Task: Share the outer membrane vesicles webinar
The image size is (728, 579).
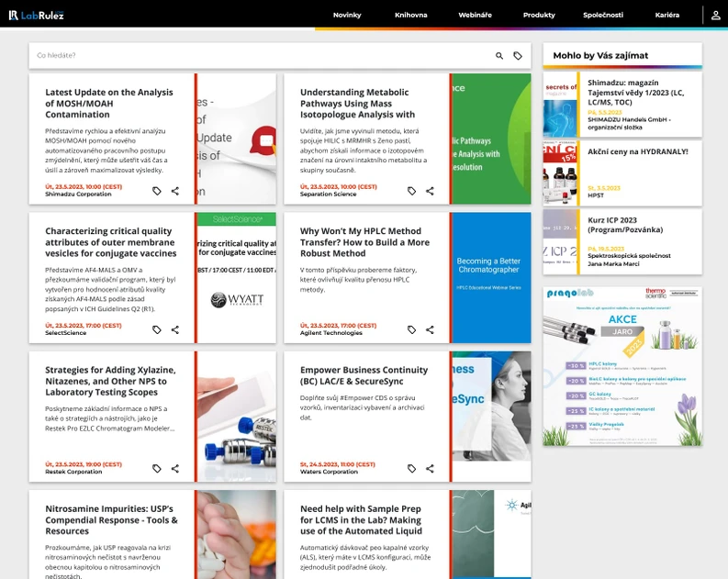Action: point(175,329)
